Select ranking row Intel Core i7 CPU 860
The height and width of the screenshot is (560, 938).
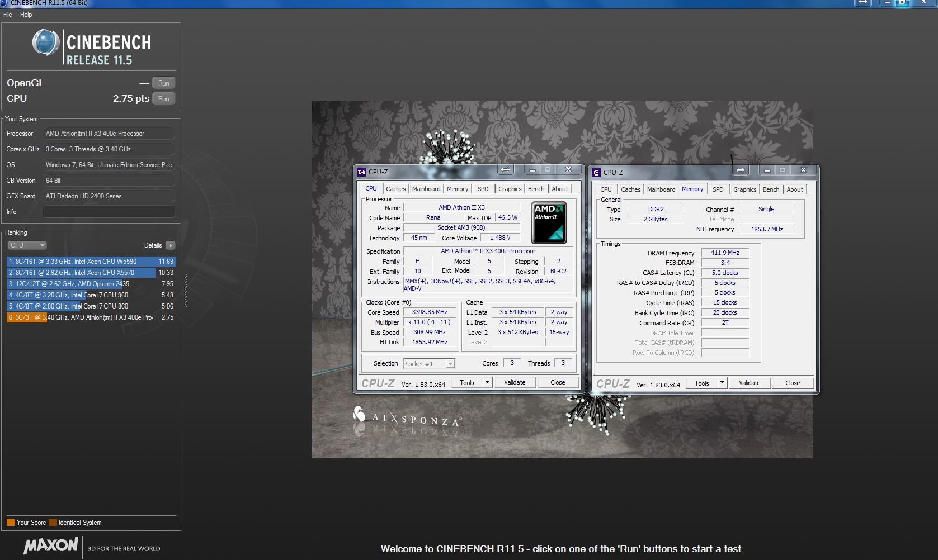click(x=91, y=306)
